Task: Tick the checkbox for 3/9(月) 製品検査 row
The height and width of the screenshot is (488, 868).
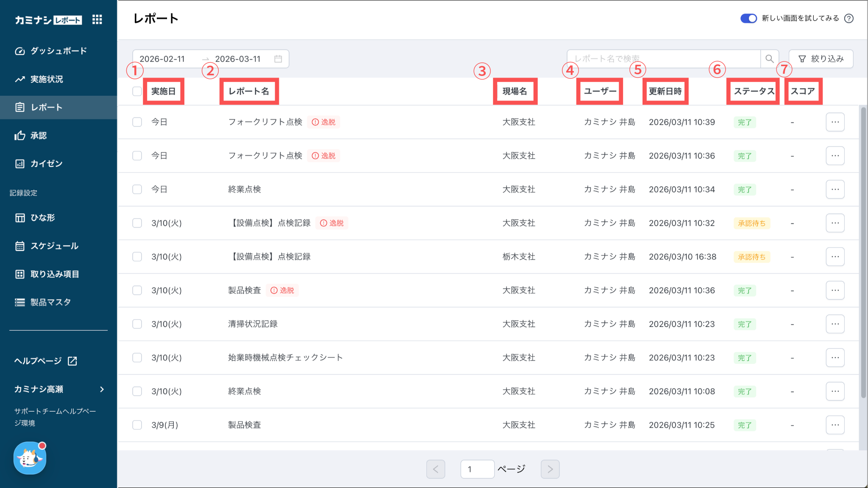Action: point(137,425)
